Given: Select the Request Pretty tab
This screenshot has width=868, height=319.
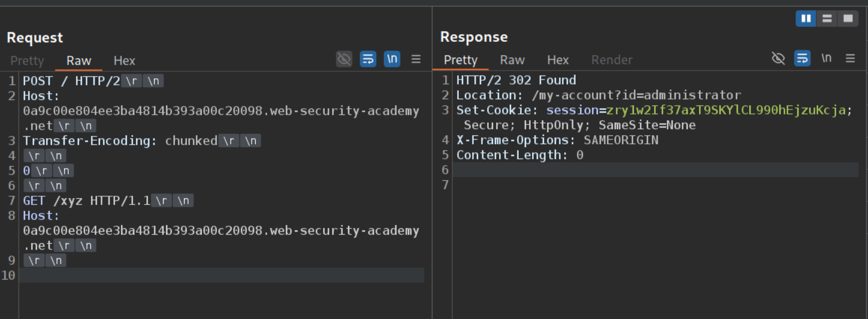Looking at the screenshot, I should point(27,60).
